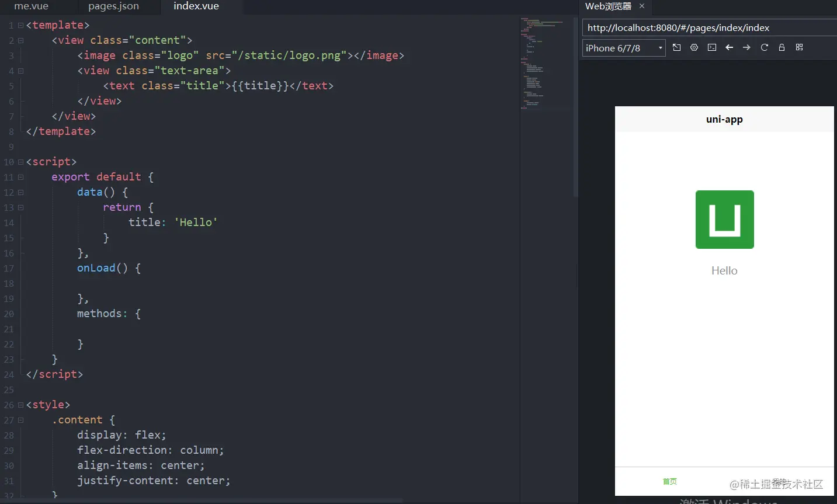
Task: Place cursor on title: 'Hello' line
Action: pos(173,223)
